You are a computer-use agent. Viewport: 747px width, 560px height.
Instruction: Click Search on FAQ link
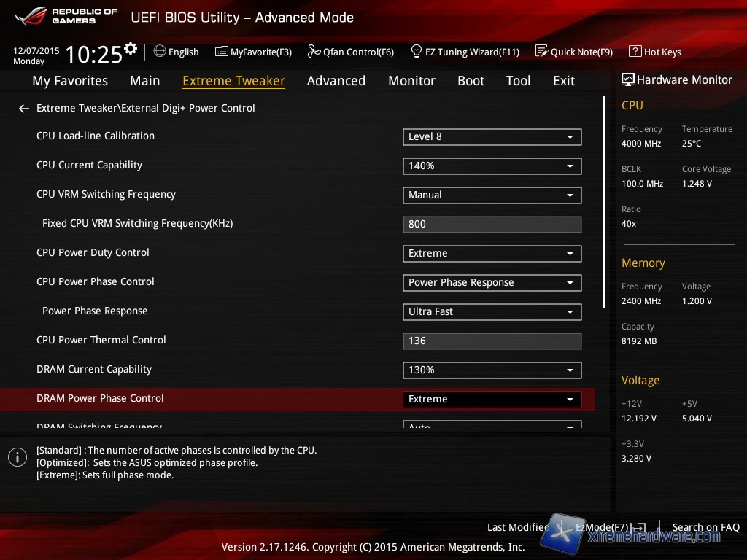click(x=705, y=527)
